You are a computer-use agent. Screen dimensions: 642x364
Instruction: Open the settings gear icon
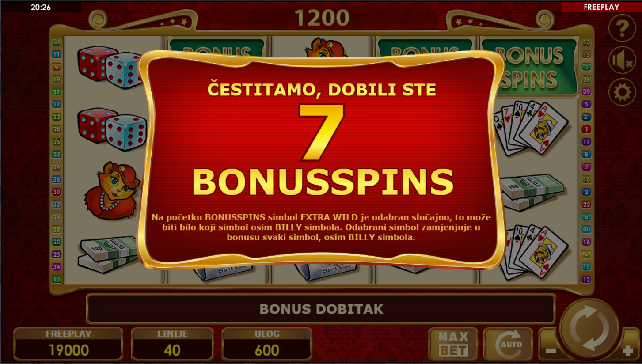[622, 92]
